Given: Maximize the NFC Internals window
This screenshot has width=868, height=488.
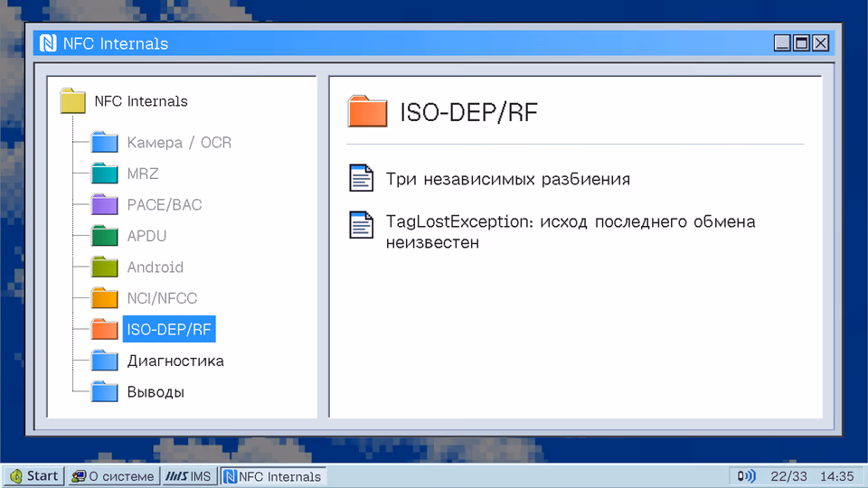Looking at the screenshot, I should 802,42.
